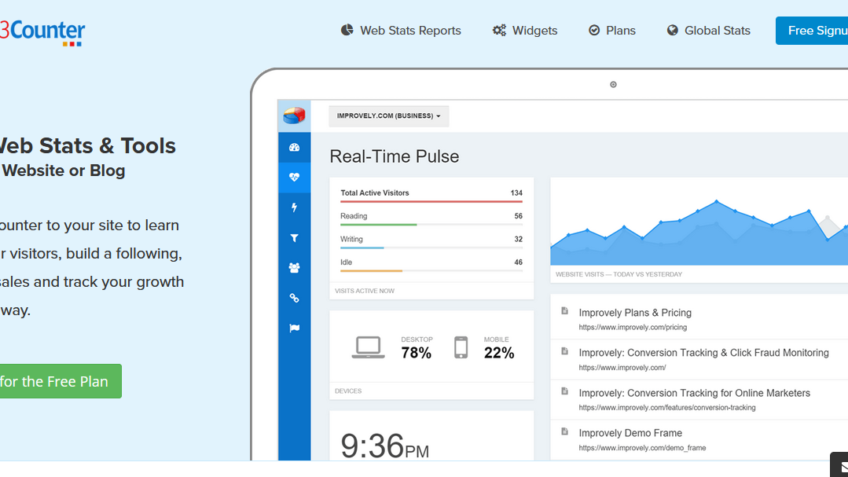Go to the Widgets menu item
This screenshot has width=848, height=477.
[525, 31]
